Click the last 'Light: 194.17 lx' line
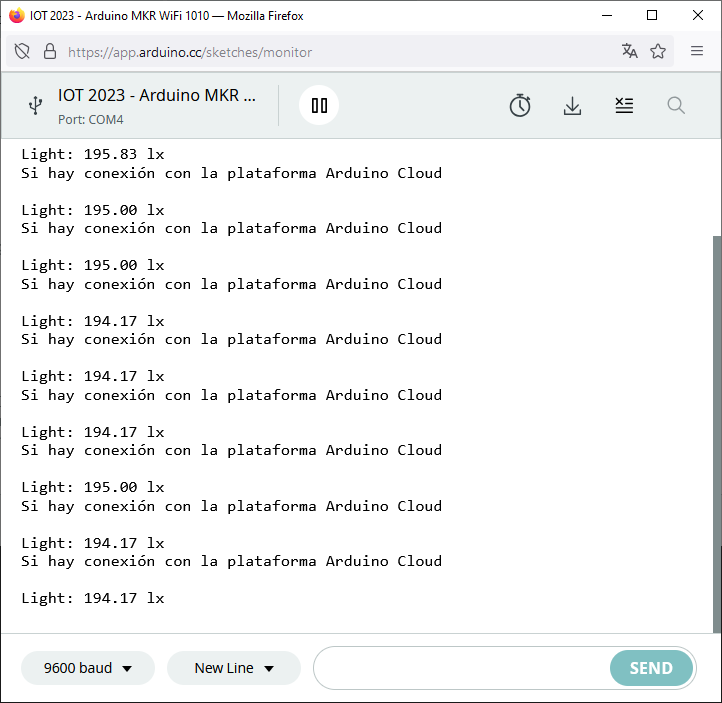722x703 pixels. (93, 598)
